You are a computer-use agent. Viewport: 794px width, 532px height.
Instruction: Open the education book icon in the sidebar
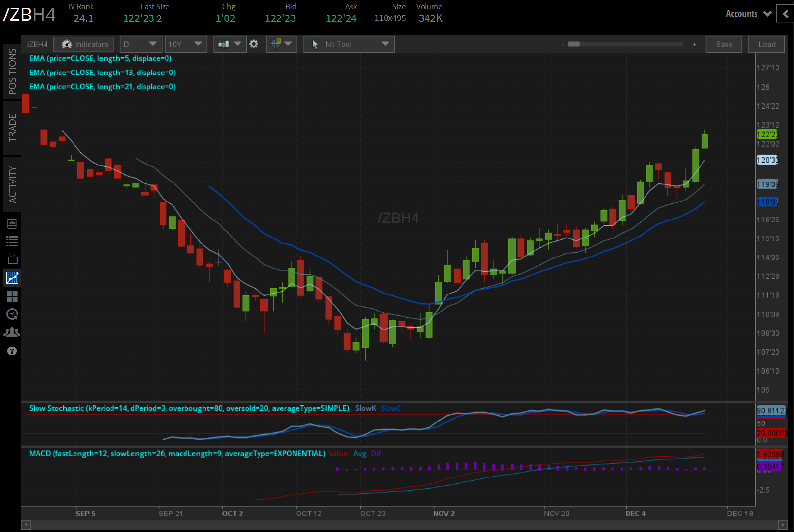pos(12,223)
